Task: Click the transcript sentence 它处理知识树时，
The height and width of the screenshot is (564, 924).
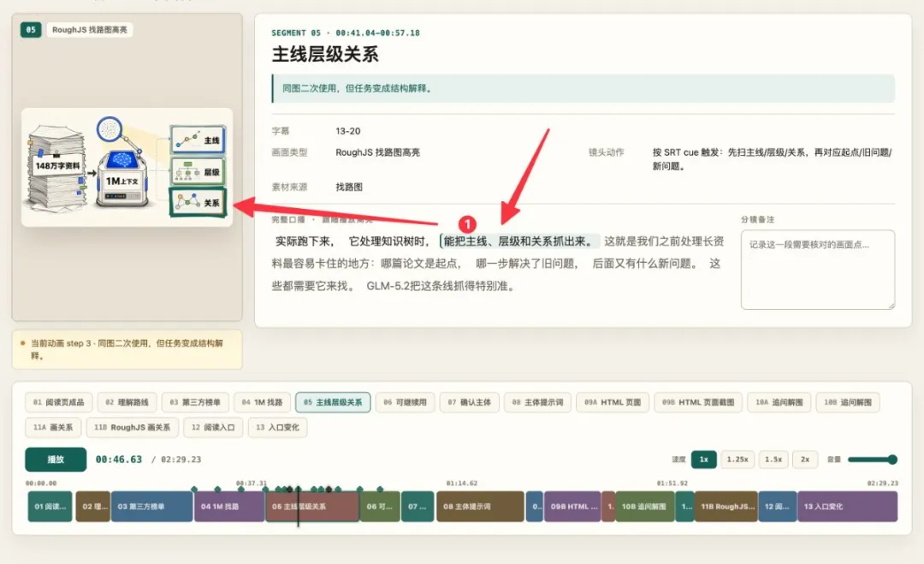Action: [389, 241]
